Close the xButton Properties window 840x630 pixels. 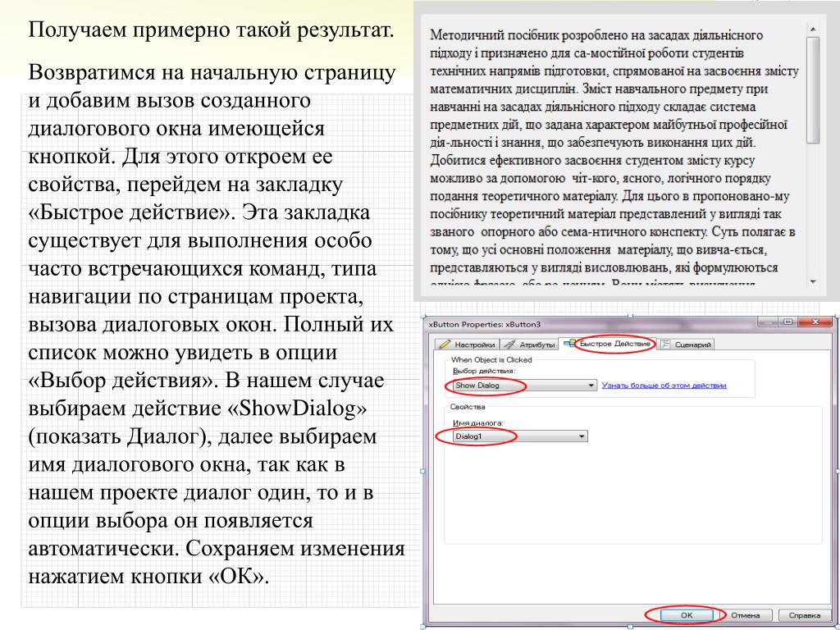click(815, 322)
